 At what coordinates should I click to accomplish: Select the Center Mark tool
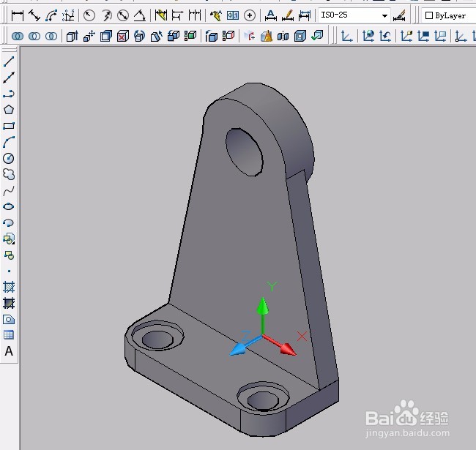point(250,15)
